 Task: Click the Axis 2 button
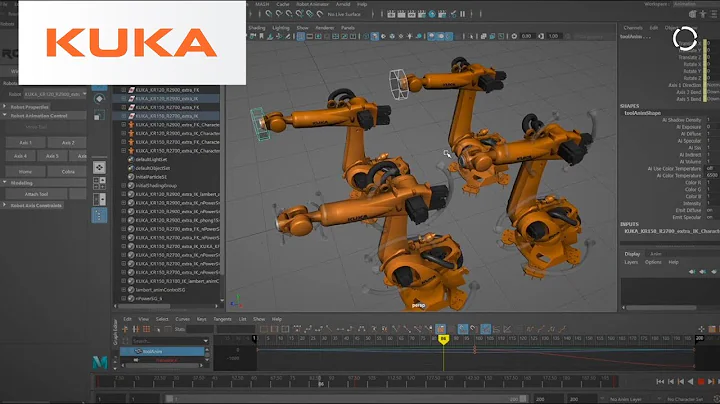pyautogui.click(x=68, y=143)
